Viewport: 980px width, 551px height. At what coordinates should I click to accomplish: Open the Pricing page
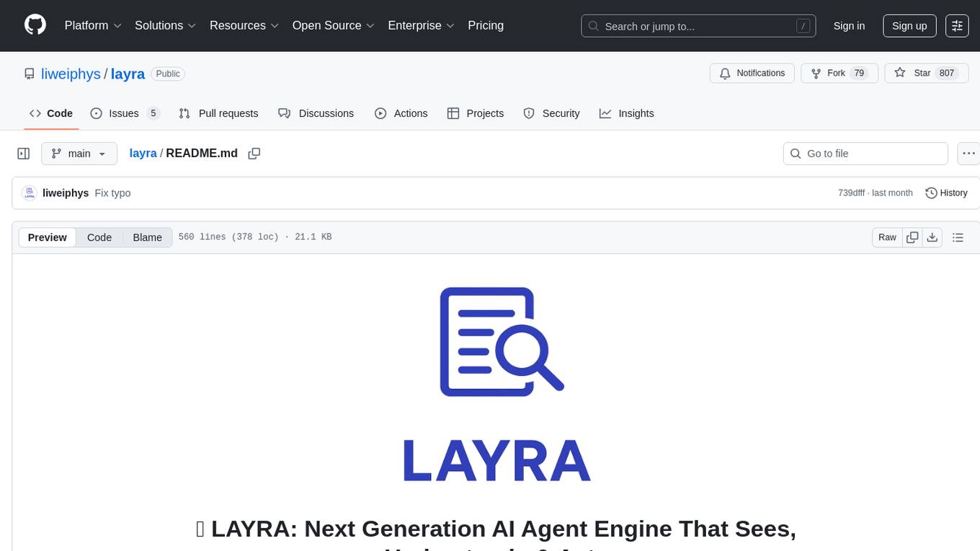point(486,25)
